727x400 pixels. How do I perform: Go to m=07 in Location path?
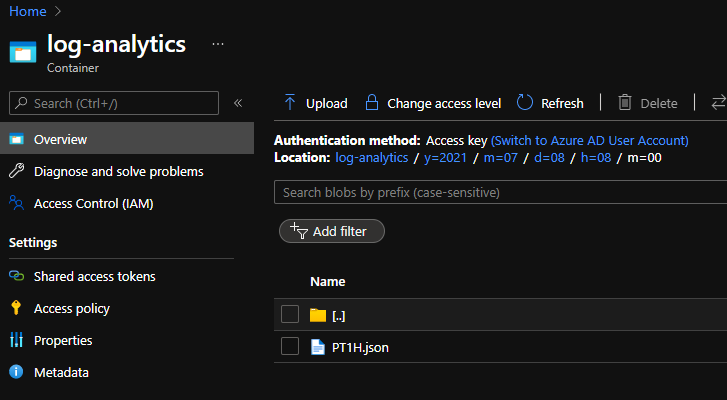pos(500,158)
